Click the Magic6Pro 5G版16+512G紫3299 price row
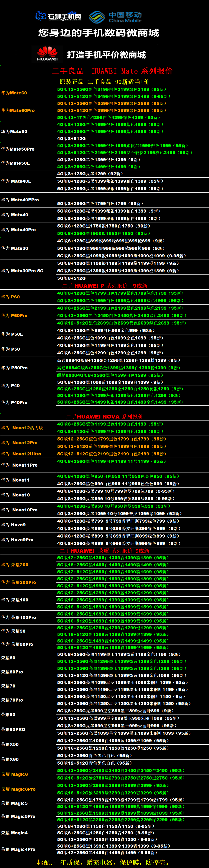 point(132,793)
